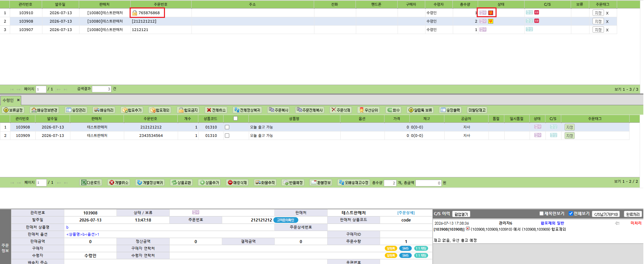Click 전체정상복귀 restore all button
This screenshot has height=264, width=644.
(247, 110)
